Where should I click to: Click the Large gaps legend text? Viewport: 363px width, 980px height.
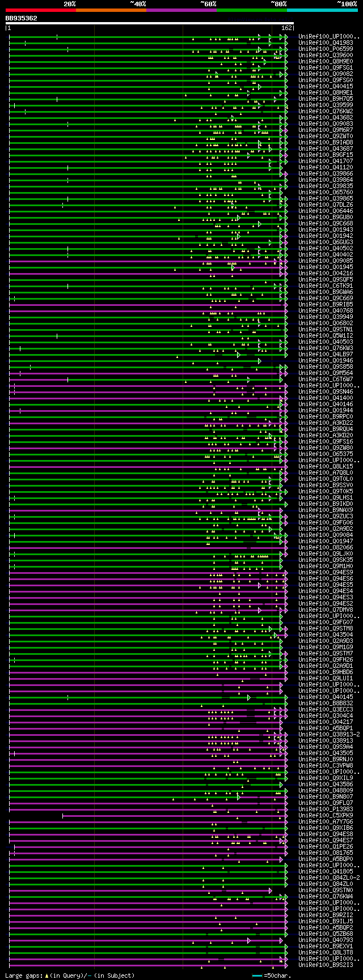click(x=70, y=975)
